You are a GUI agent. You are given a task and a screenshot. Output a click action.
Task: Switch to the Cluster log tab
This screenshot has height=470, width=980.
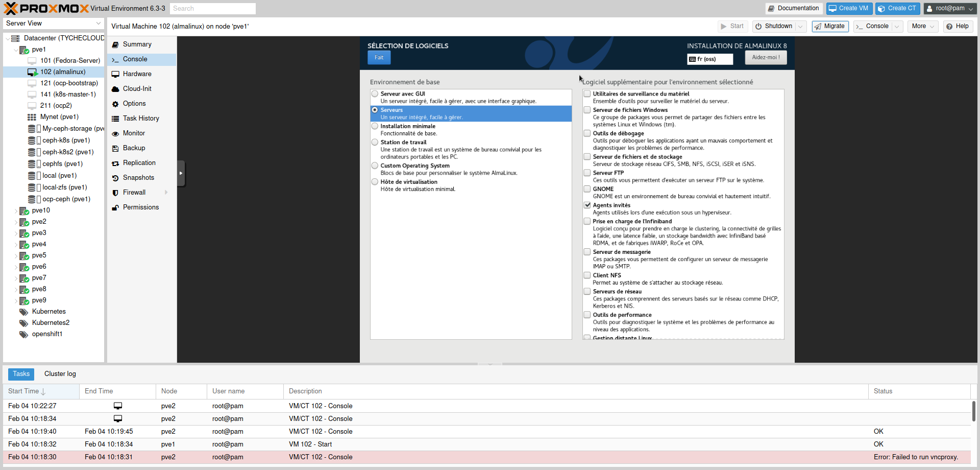[x=60, y=374]
